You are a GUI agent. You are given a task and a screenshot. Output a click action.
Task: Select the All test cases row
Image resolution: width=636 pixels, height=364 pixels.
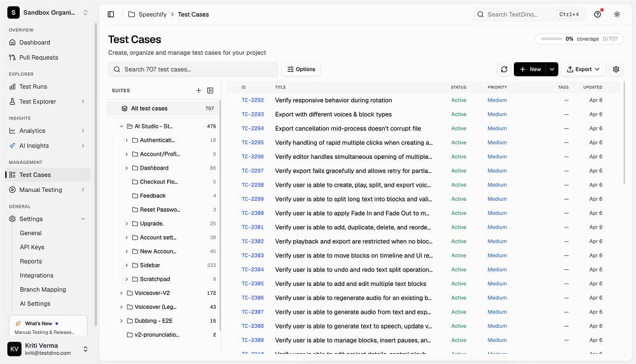[x=163, y=108]
